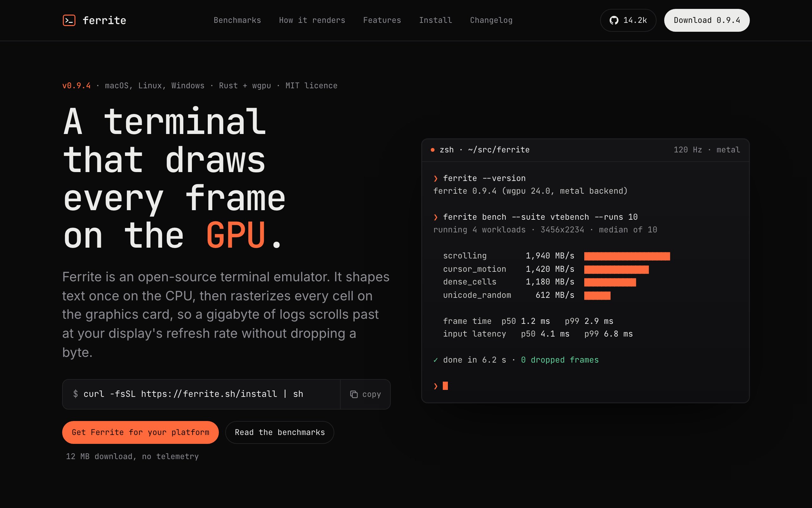Click the 'ferrite bench --suite vtebench' command
Viewport: 812px width, 508px height.
click(x=540, y=217)
